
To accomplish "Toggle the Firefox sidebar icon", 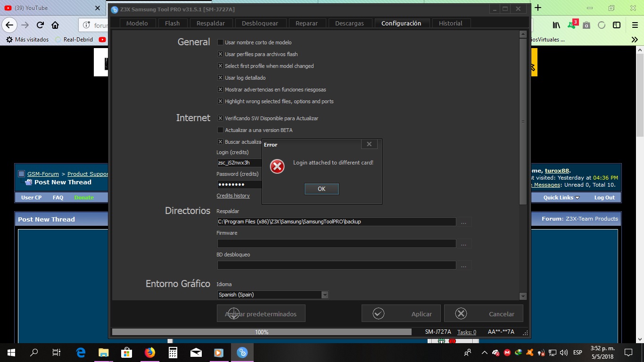I will coord(617,25).
